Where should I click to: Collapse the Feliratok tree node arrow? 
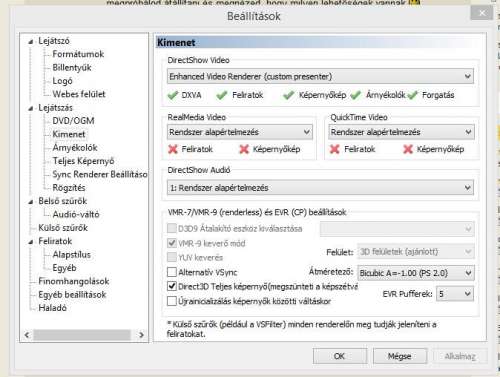[x=31, y=242]
